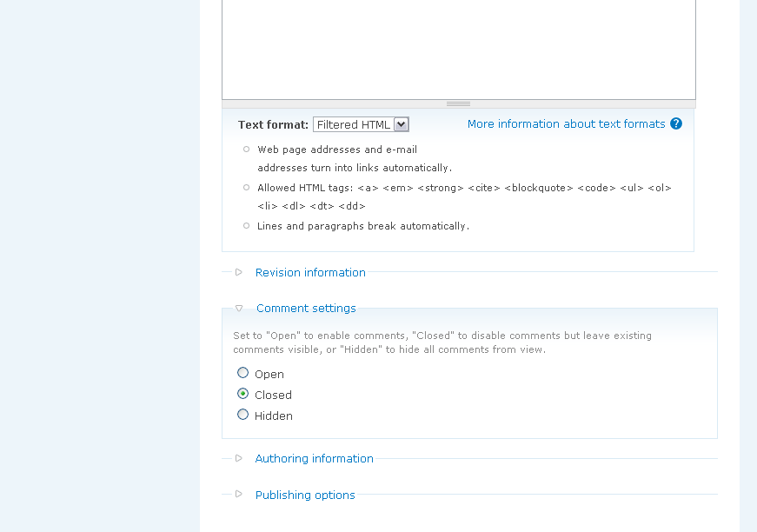Image resolution: width=757 pixels, height=532 pixels.
Task: Click the Authoring information triangle arrow
Action: [x=239, y=458]
